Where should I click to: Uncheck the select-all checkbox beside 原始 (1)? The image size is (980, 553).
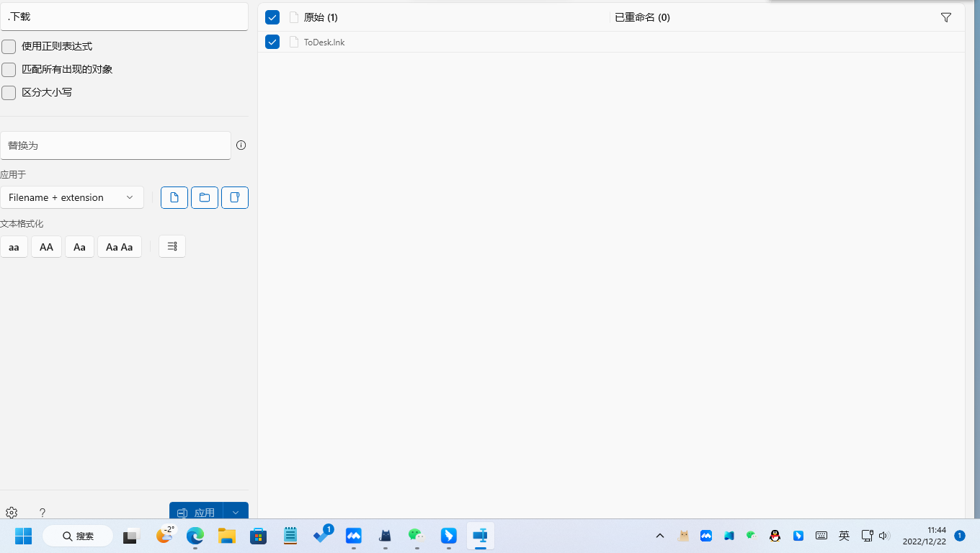pyautogui.click(x=272, y=17)
